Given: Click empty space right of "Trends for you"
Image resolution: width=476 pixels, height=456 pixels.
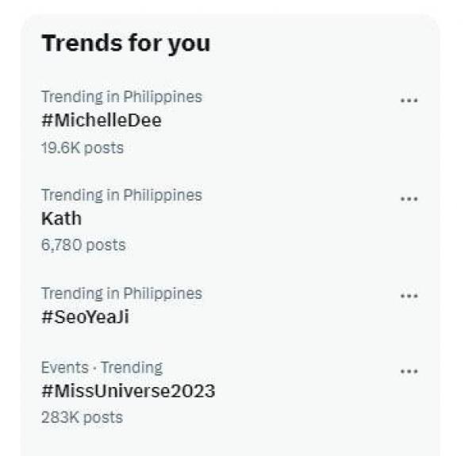Looking at the screenshot, I should tap(317, 43).
